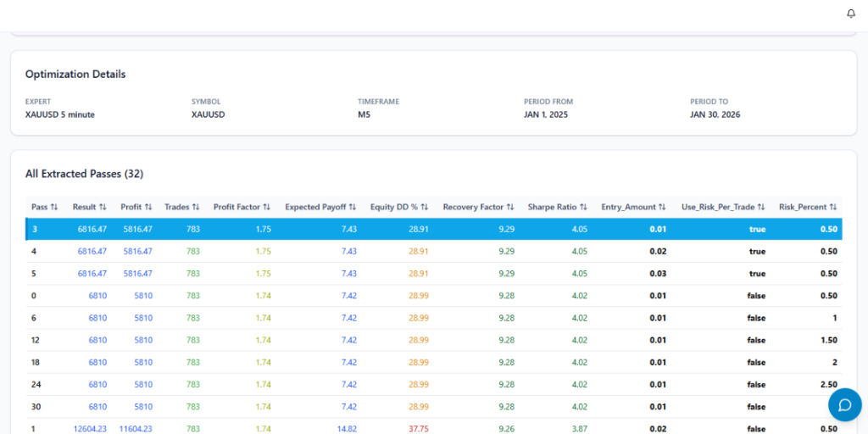Image resolution: width=868 pixels, height=434 pixels.
Task: Select pass 0 in the table
Action: click(x=434, y=296)
